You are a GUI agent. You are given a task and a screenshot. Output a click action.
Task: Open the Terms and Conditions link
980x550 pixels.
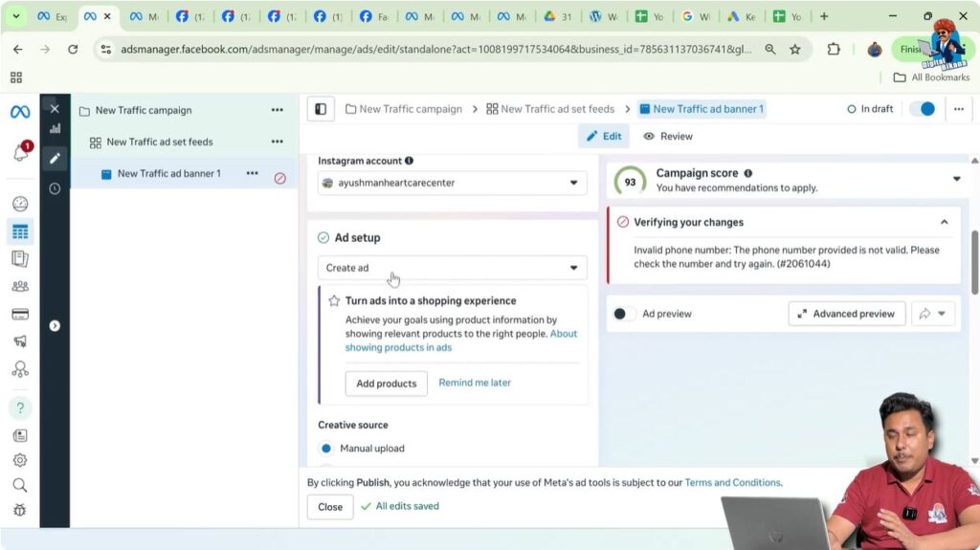tap(732, 482)
